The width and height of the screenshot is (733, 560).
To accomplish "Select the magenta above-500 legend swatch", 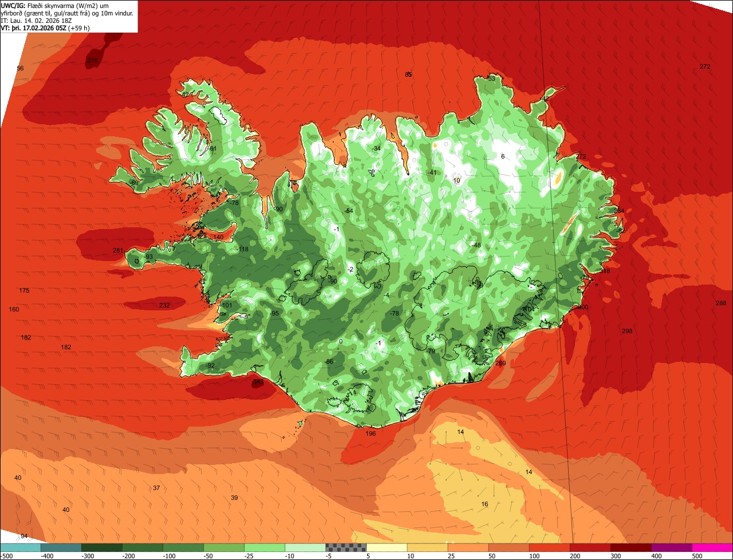I will 712,547.
